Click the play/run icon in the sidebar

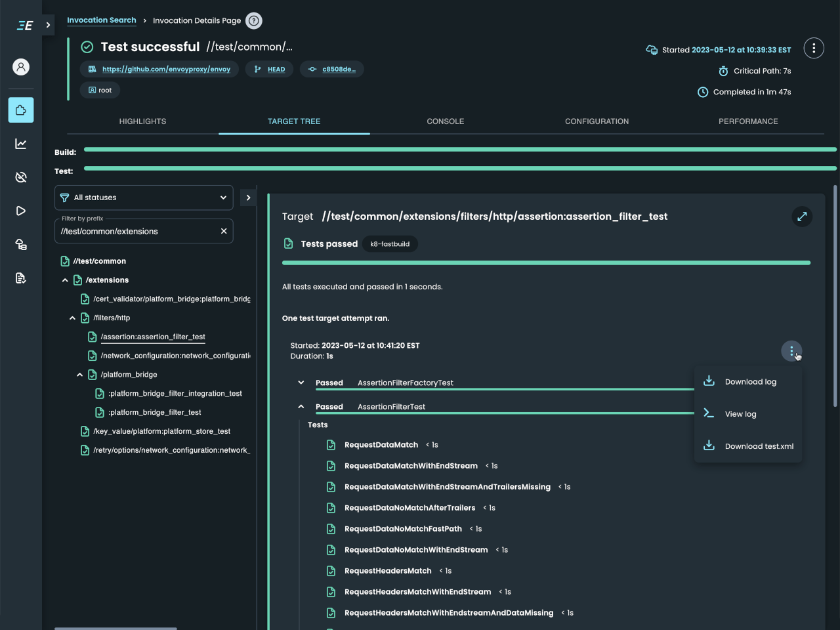click(20, 211)
